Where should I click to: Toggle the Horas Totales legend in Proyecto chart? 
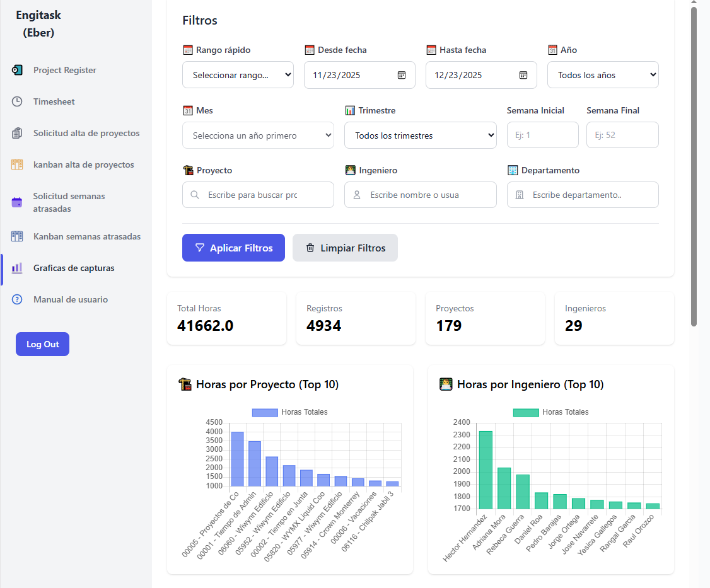[x=289, y=412]
